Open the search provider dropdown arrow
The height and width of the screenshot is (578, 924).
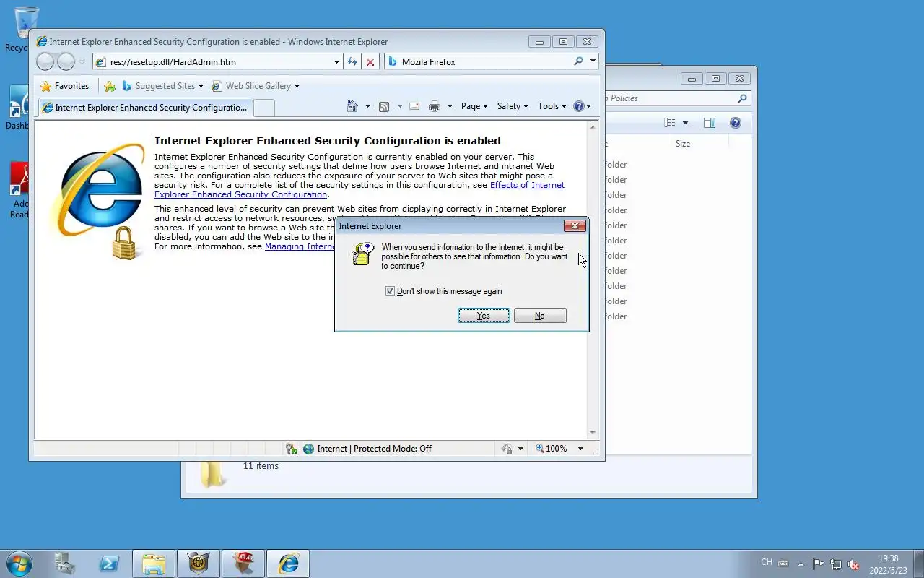593,62
